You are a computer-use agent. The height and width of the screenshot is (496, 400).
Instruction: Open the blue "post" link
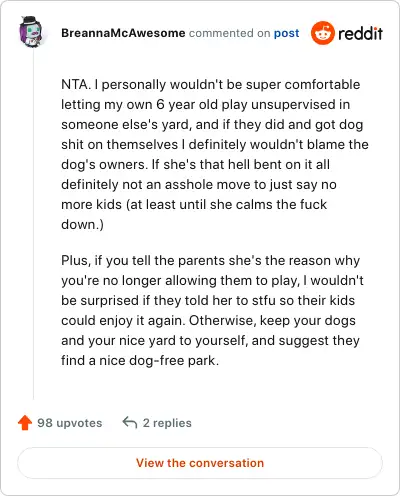click(286, 33)
